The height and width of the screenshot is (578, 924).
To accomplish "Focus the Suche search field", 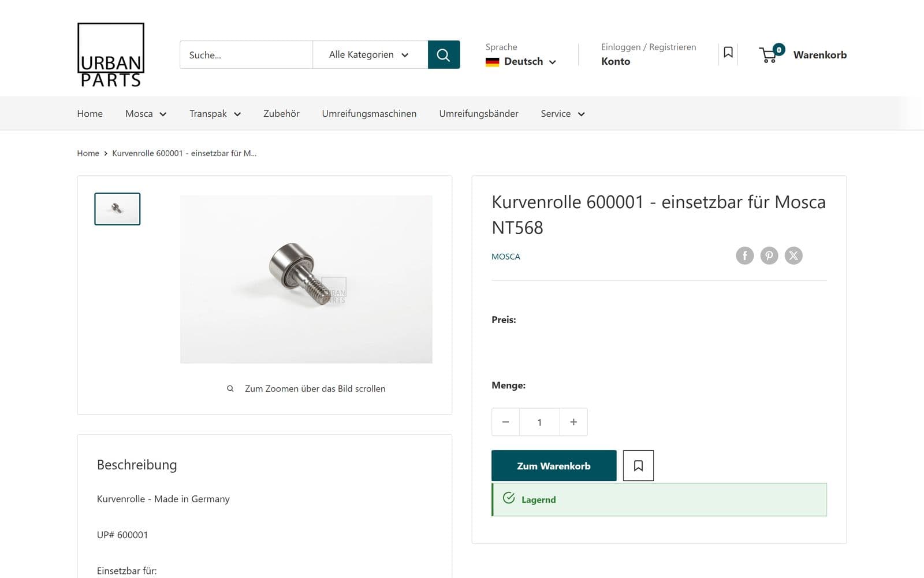I will pos(246,54).
